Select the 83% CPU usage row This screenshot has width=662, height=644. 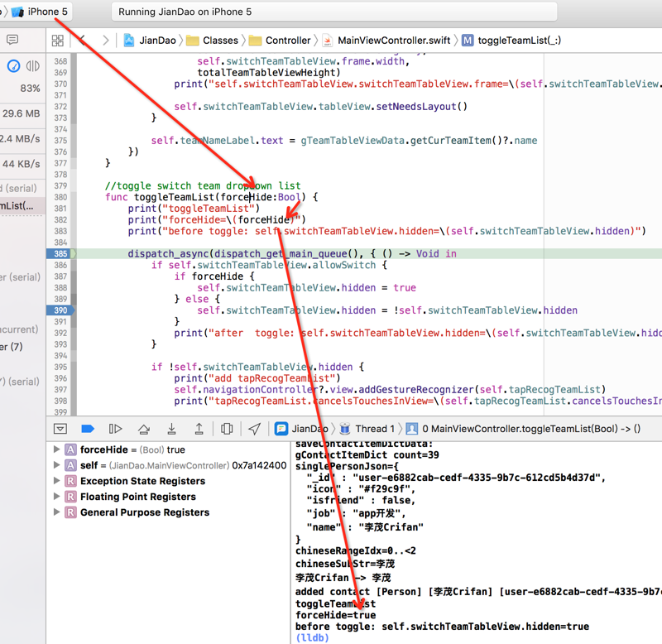point(23,89)
